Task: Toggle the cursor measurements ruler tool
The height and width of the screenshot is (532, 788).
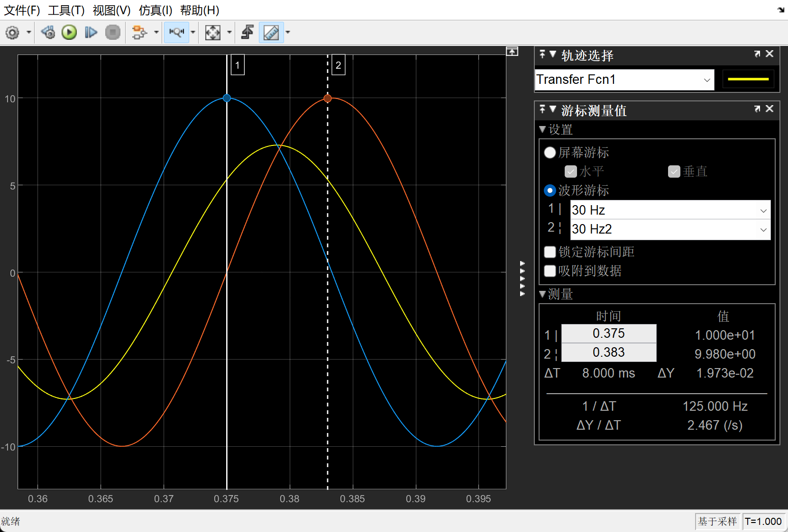Action: [271, 33]
